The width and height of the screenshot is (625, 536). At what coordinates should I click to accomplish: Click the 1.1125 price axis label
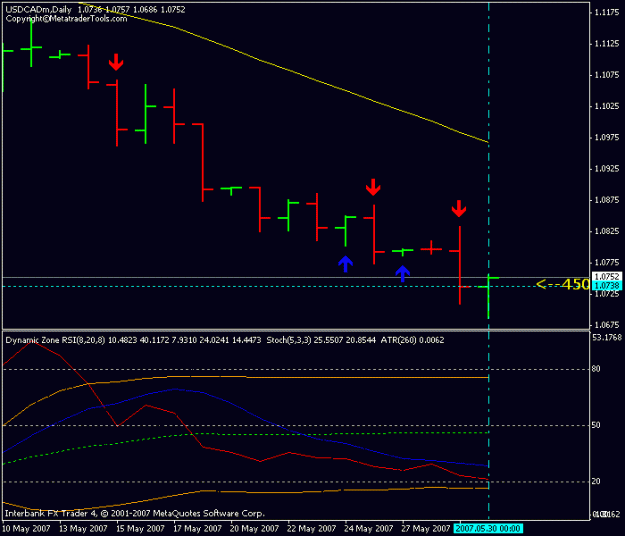pos(607,44)
